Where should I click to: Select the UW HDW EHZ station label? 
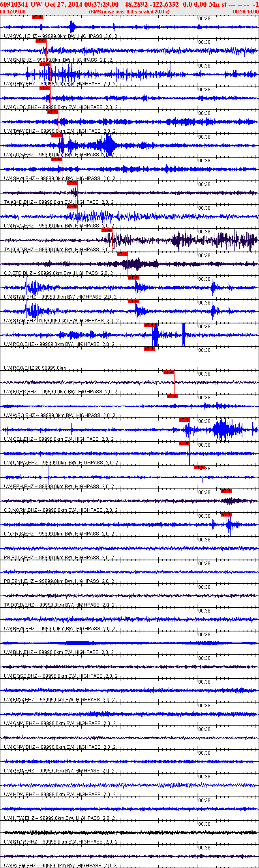(x=59, y=795)
